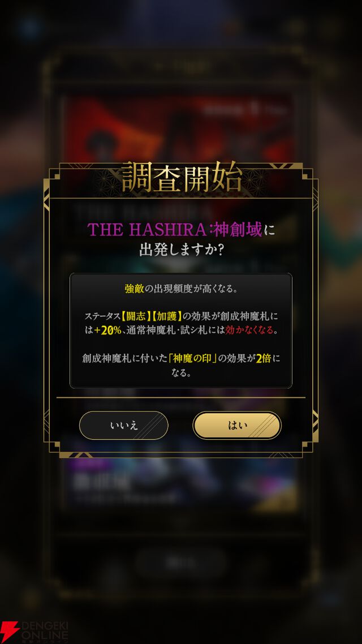362x644 pixels.
Task: Tap the yellow +20% bonus value
Action: tap(107, 330)
